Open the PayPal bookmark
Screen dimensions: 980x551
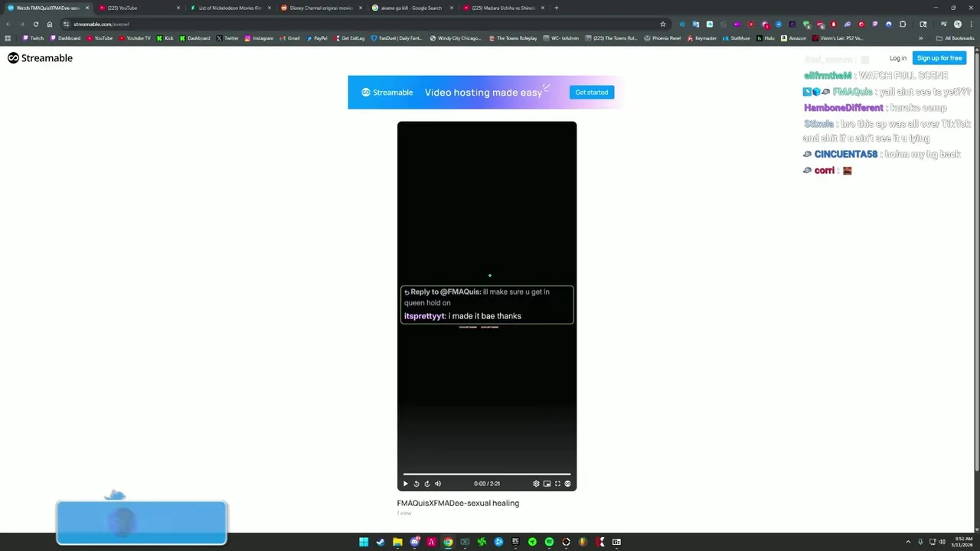point(316,38)
